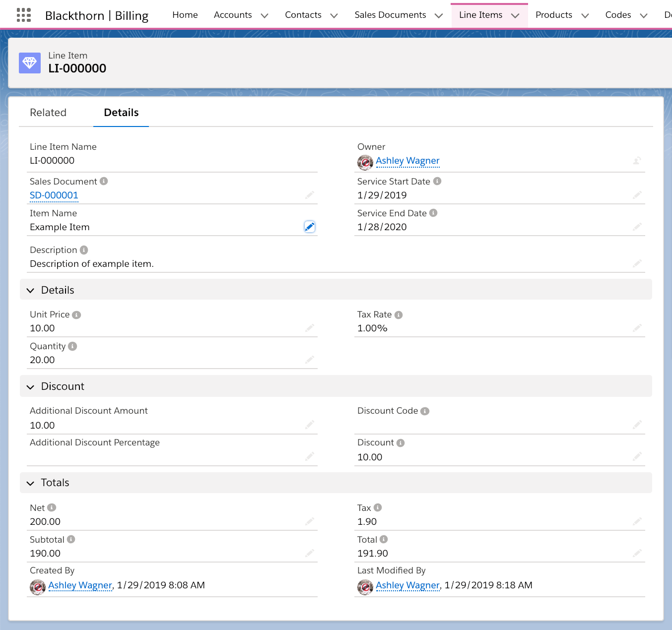The width and height of the screenshot is (672, 630).
Task: Show Discount Code help info icon
Action: (425, 411)
